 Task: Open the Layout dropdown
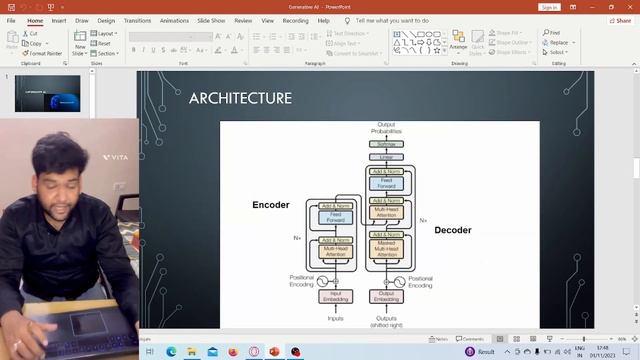click(x=104, y=33)
